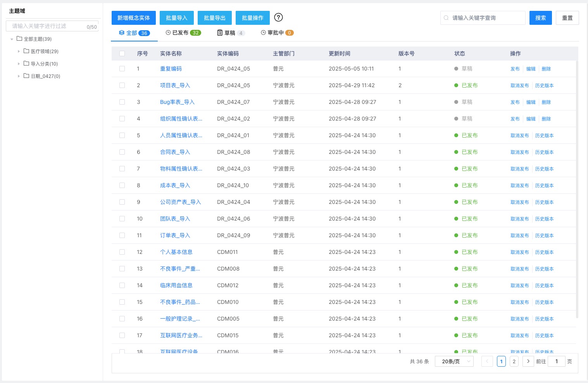Open the 重复编码 entity link
588x383 pixels.
pyautogui.click(x=171, y=69)
